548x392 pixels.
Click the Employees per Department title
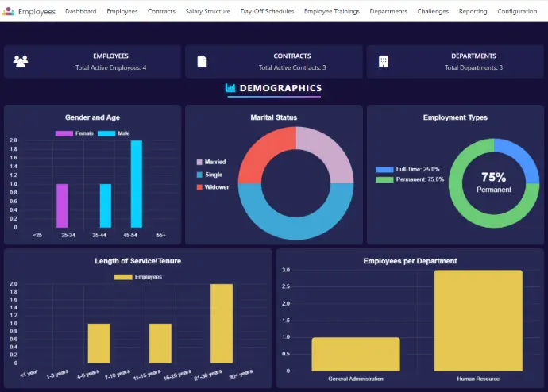410,261
